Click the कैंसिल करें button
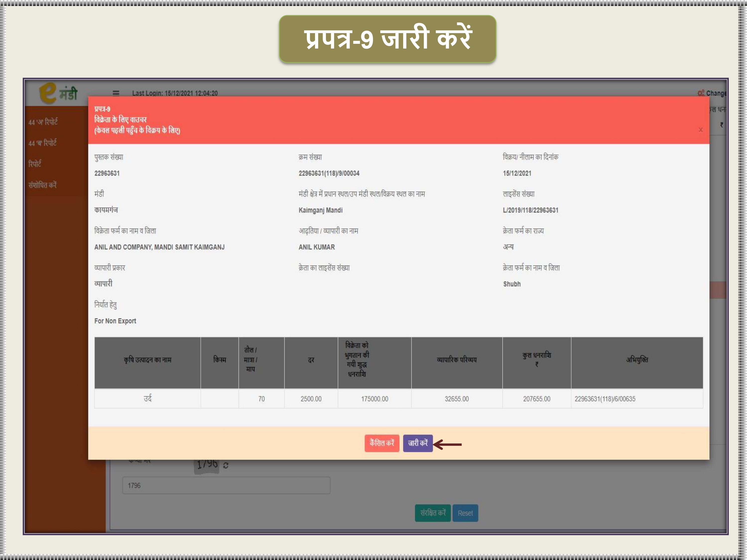Screen dimensions: 747x560 pos(382,443)
